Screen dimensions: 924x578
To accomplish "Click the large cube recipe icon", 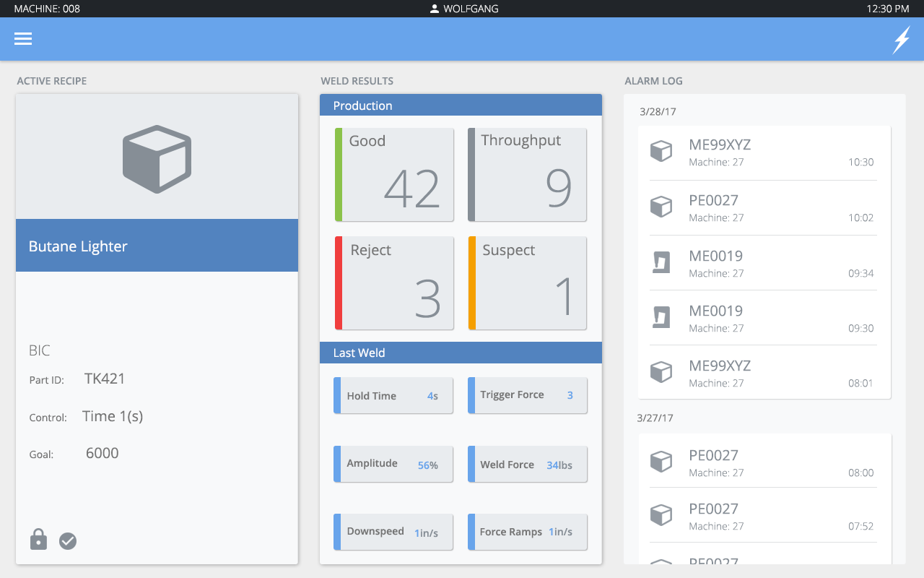I will (x=157, y=159).
